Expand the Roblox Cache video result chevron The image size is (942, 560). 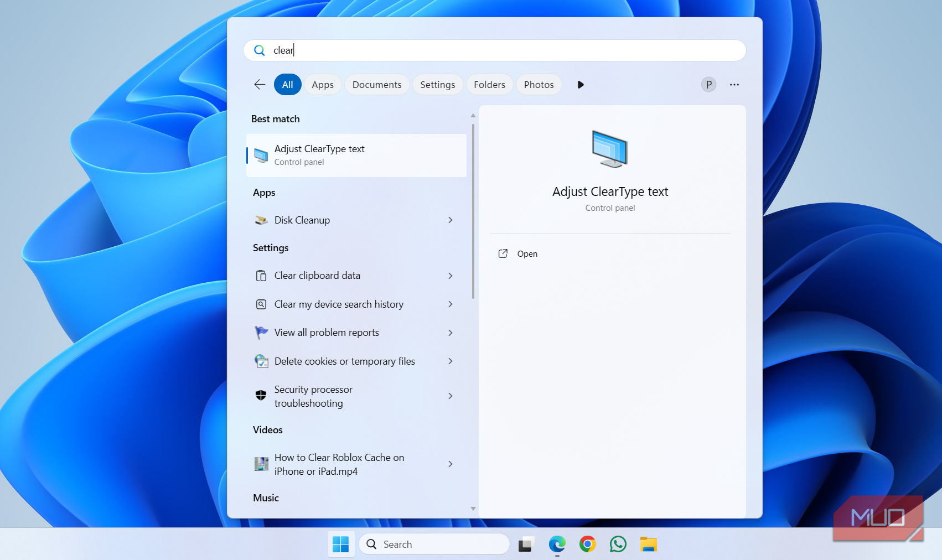pos(451,464)
